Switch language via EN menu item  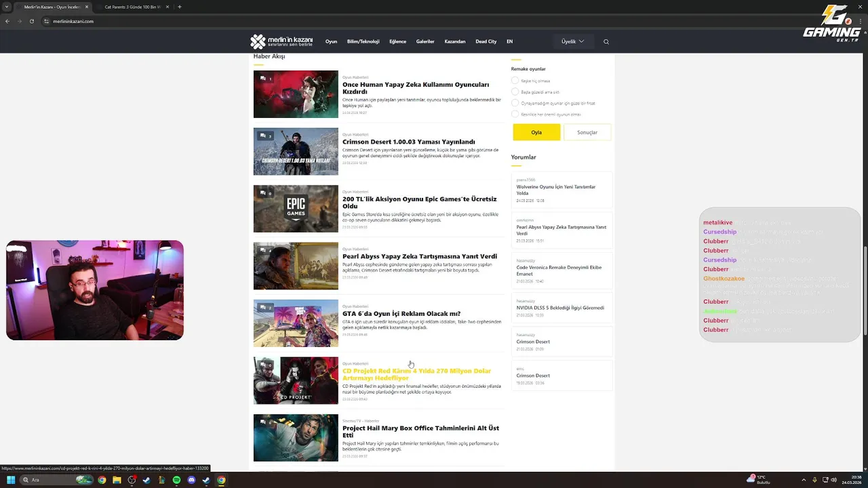(509, 41)
